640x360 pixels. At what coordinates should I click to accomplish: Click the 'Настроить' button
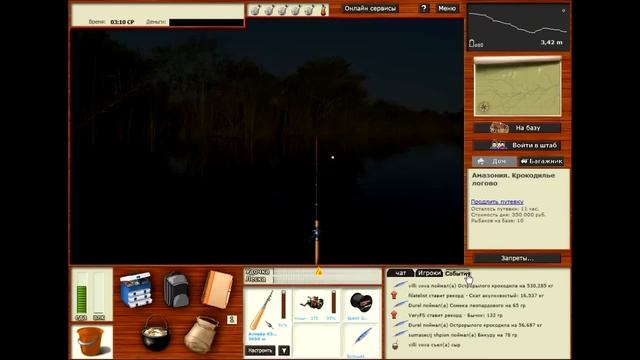pyautogui.click(x=260, y=350)
